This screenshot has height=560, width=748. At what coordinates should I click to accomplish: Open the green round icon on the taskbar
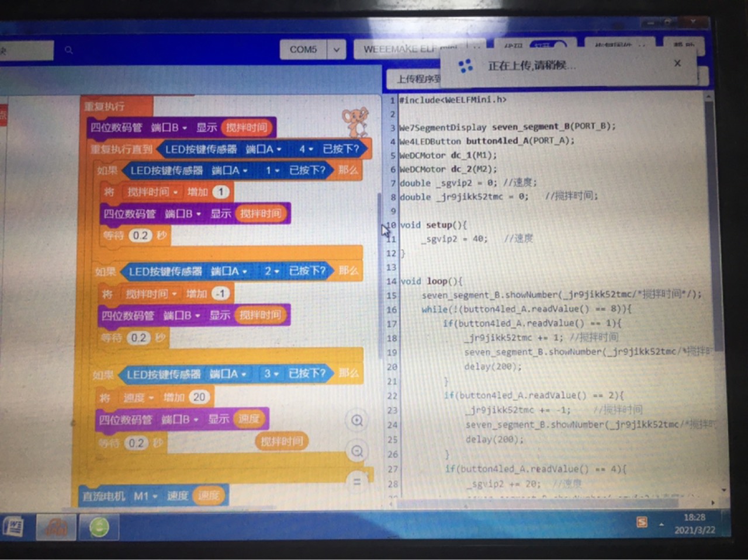pyautogui.click(x=99, y=528)
